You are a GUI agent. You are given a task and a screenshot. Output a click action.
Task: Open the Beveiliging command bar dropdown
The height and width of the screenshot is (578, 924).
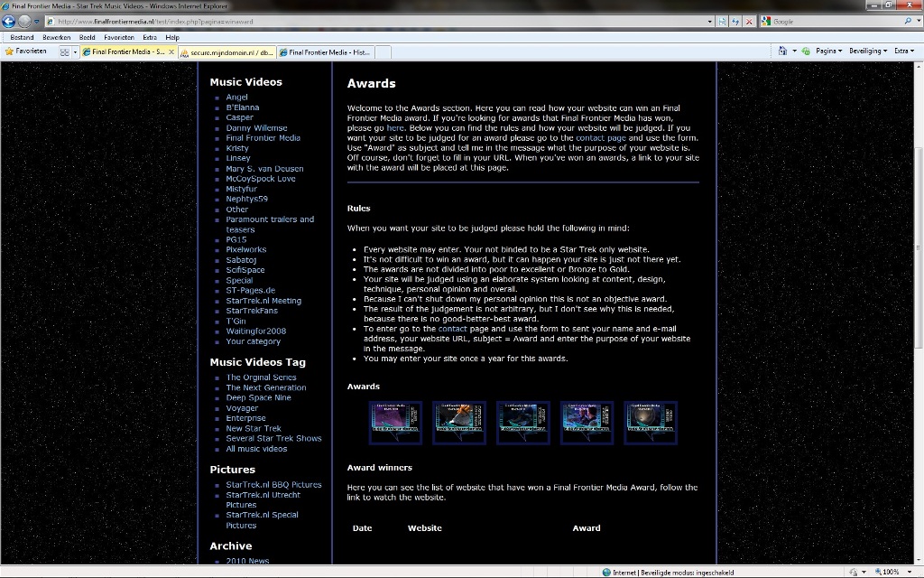pos(867,51)
